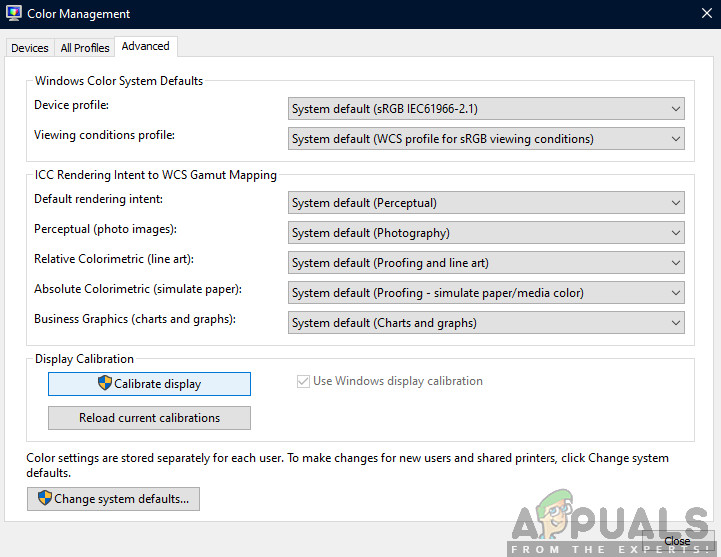Click the Windows Color System Defaults heading
The image size is (721, 557).
coord(119,81)
